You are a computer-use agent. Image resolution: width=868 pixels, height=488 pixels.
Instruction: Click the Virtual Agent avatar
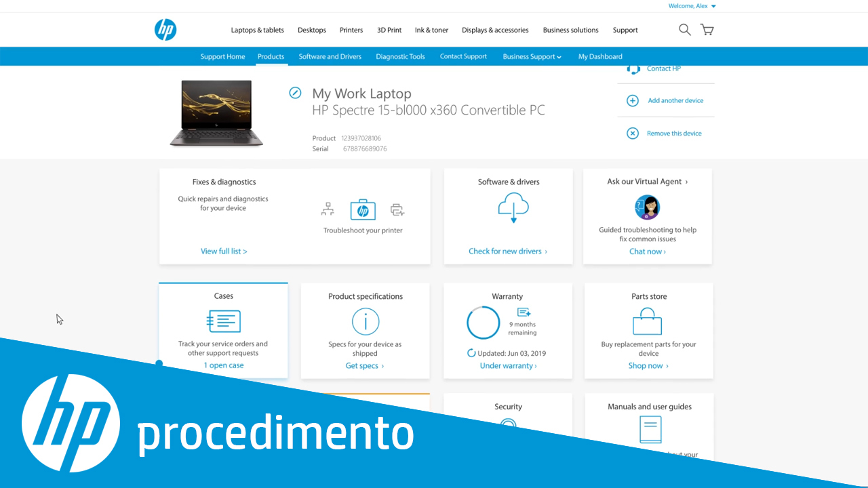pos(648,207)
